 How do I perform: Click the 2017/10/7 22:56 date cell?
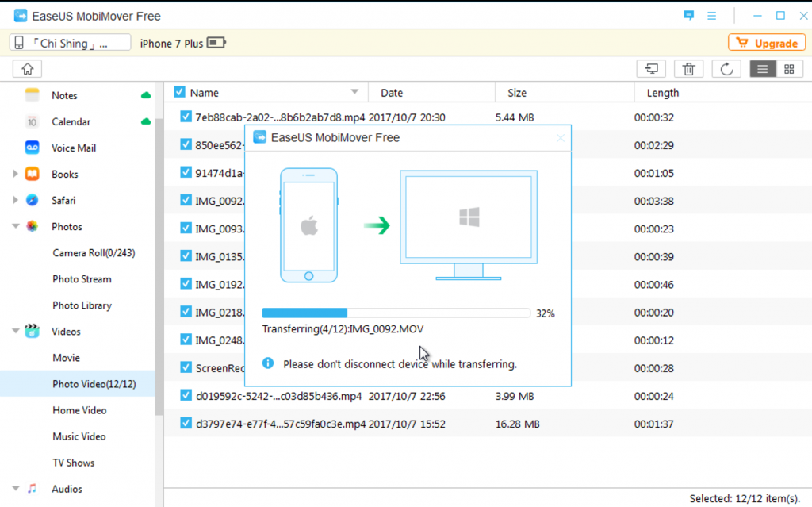pos(407,396)
